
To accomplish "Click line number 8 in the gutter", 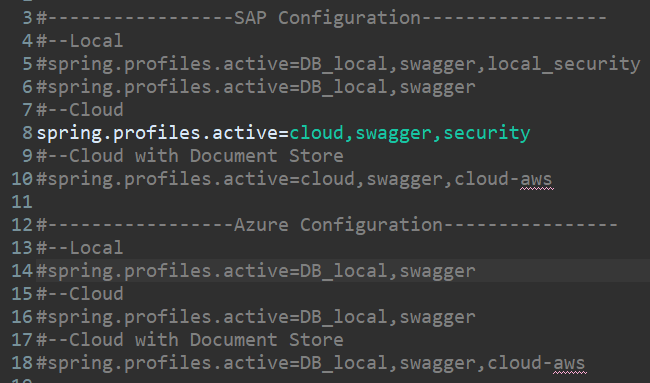I will pos(27,133).
